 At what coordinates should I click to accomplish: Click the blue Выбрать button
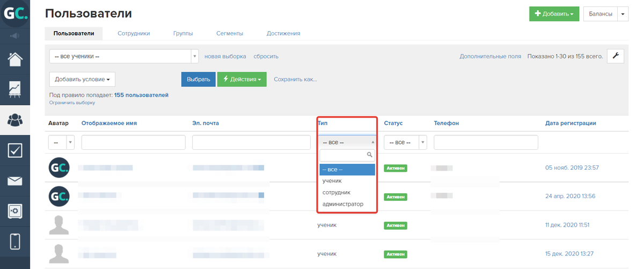point(199,79)
